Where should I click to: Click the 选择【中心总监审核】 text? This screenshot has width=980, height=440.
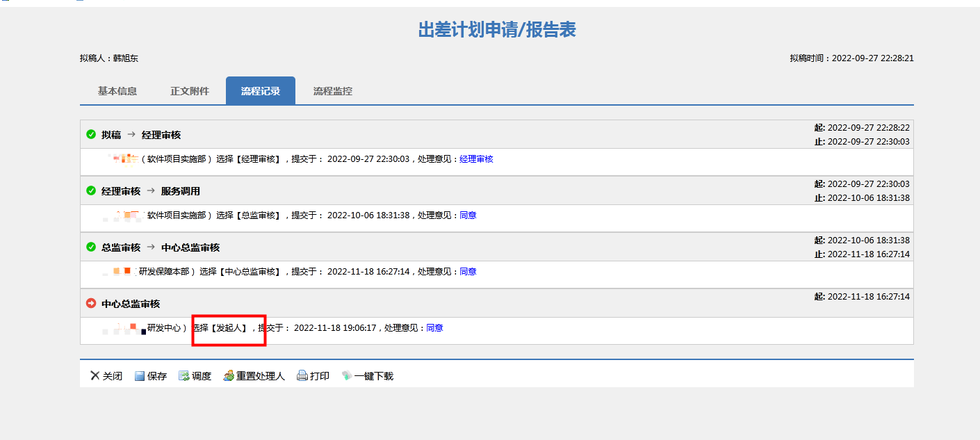click(241, 272)
